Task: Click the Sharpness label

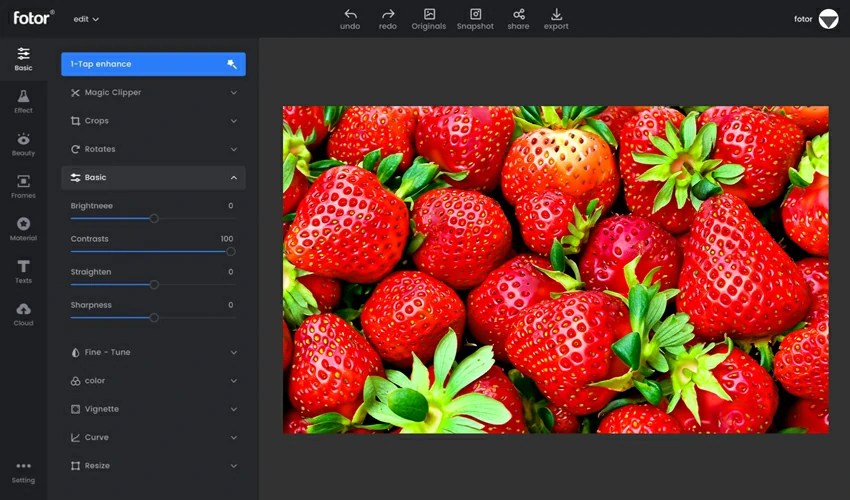Action: tap(91, 305)
